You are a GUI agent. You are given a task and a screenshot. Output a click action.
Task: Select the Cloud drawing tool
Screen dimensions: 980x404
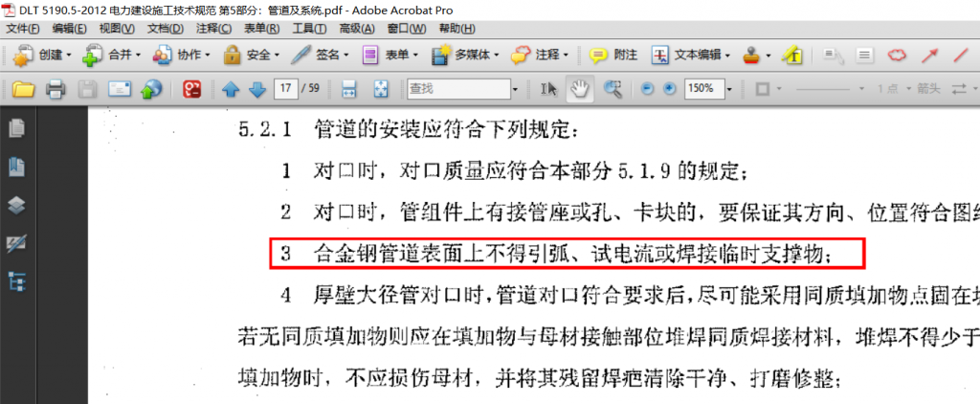click(897, 55)
